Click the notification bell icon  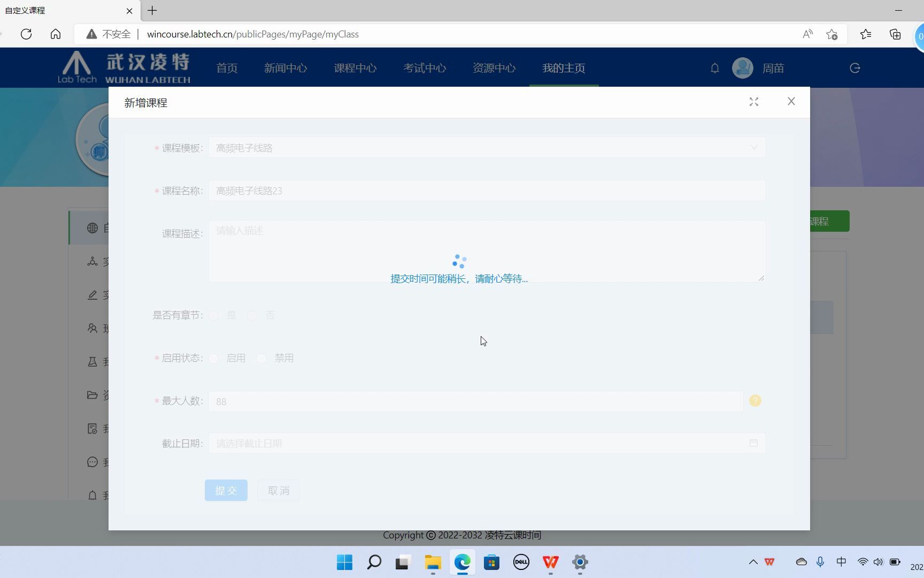pos(715,68)
